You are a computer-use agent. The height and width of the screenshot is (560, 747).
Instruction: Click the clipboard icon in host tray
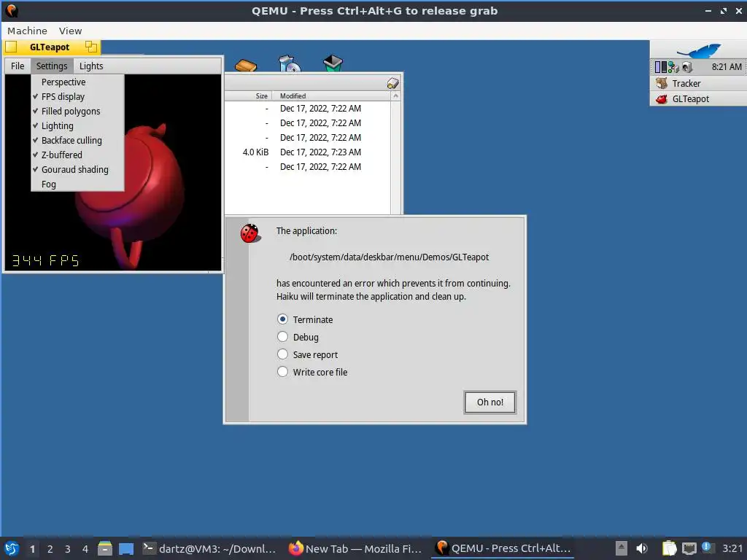click(x=670, y=548)
